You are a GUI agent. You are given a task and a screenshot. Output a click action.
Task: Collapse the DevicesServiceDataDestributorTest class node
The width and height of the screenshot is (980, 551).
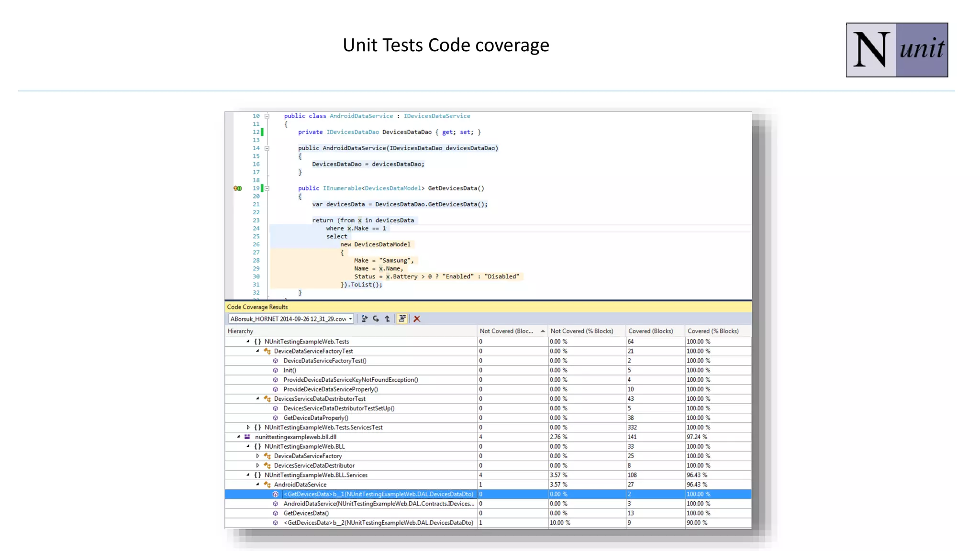[257, 398]
